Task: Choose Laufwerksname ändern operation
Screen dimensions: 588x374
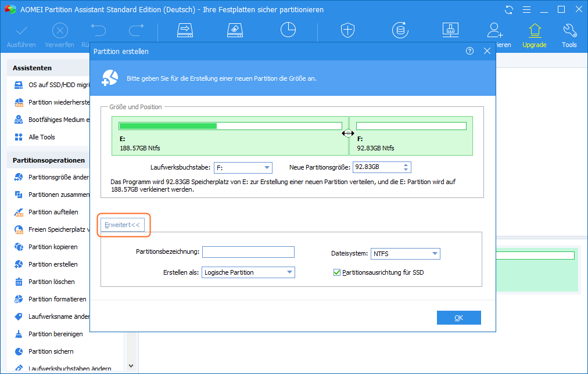Action: click(x=52, y=317)
